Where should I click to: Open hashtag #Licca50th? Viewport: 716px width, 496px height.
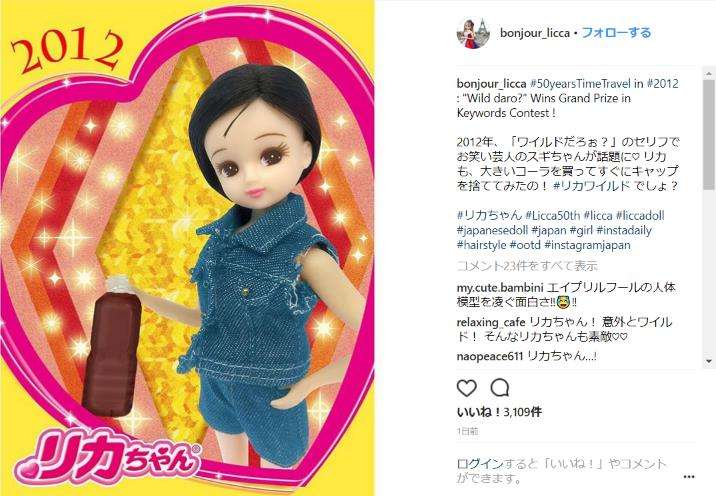coord(553,216)
